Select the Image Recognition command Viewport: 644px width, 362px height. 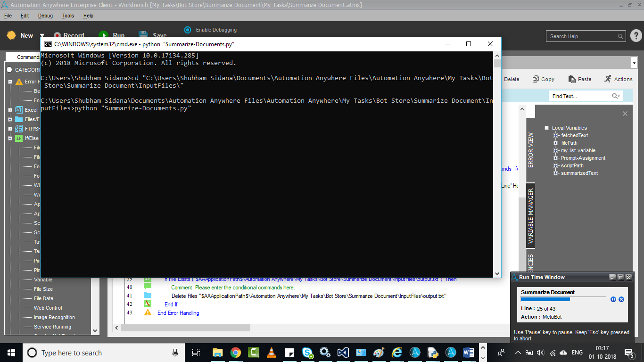[x=54, y=317]
